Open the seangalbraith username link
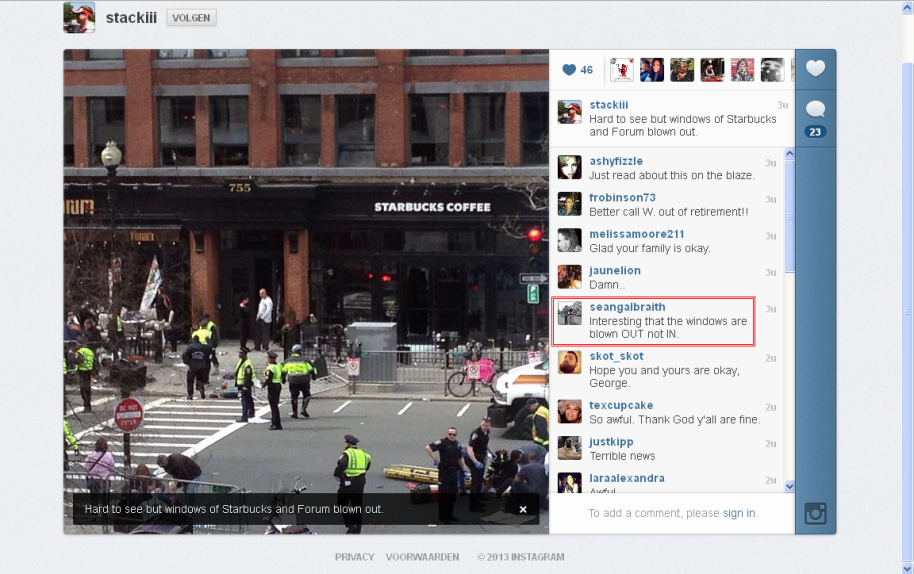Image resolution: width=914 pixels, height=574 pixels. [x=627, y=307]
